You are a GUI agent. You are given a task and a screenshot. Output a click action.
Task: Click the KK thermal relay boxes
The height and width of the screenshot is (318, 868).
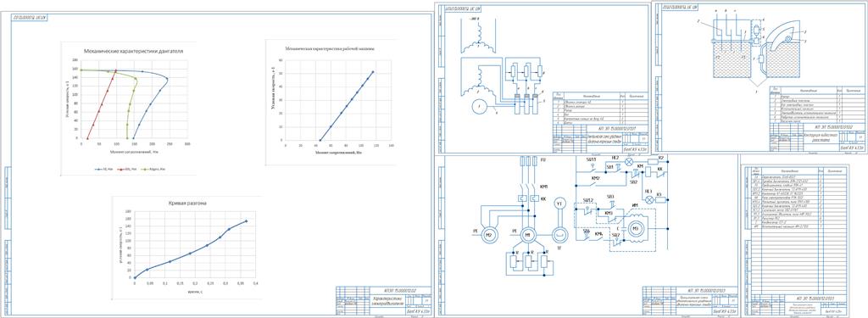click(527, 198)
